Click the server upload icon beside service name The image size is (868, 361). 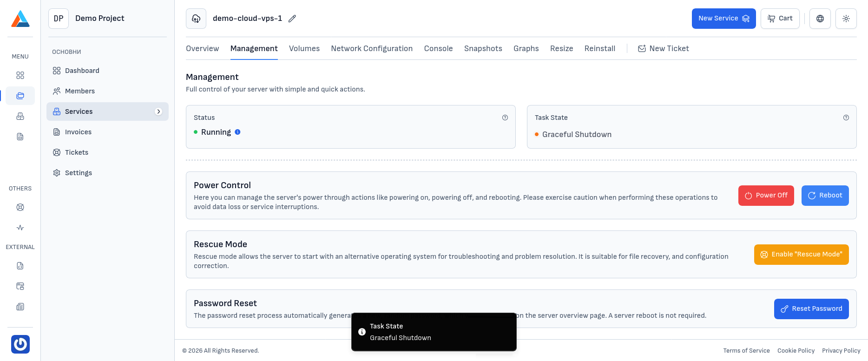click(x=196, y=19)
